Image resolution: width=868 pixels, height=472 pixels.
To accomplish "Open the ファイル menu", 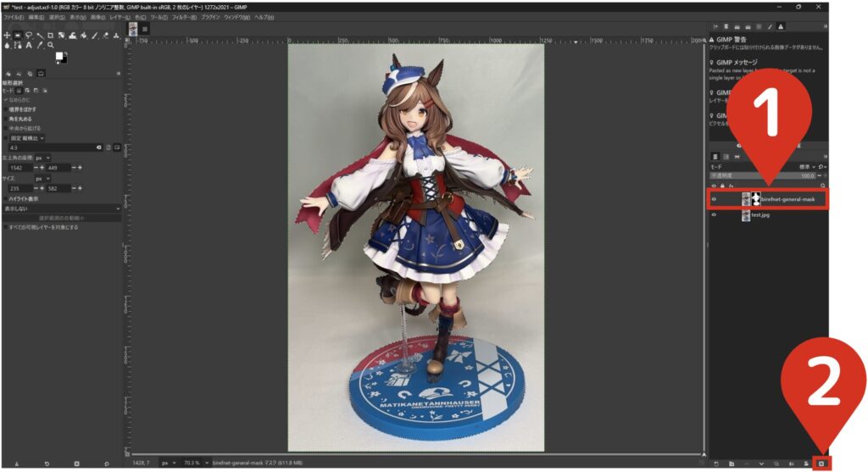I will tap(14, 17).
